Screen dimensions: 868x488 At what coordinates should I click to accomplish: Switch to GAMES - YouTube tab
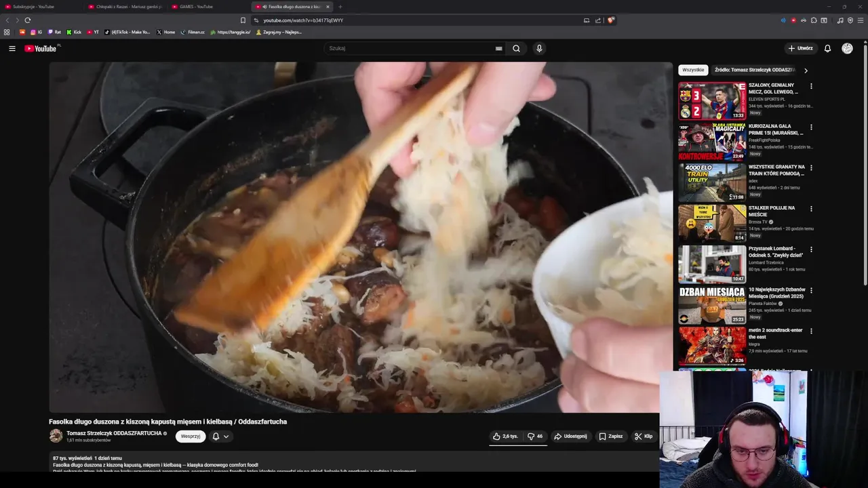coord(209,7)
